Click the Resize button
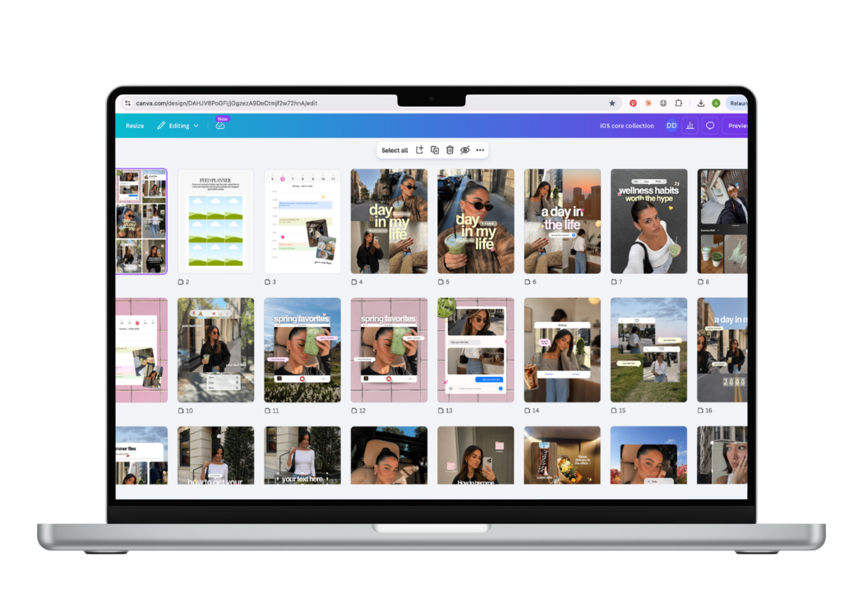Image resolution: width=863 pixels, height=616 pixels. tap(135, 126)
